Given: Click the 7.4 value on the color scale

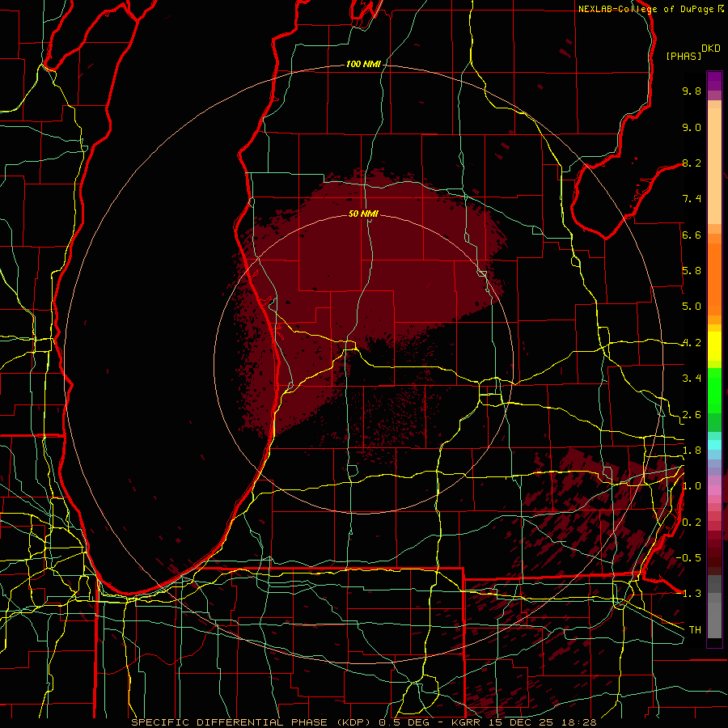Looking at the screenshot, I should pyautogui.click(x=692, y=199).
